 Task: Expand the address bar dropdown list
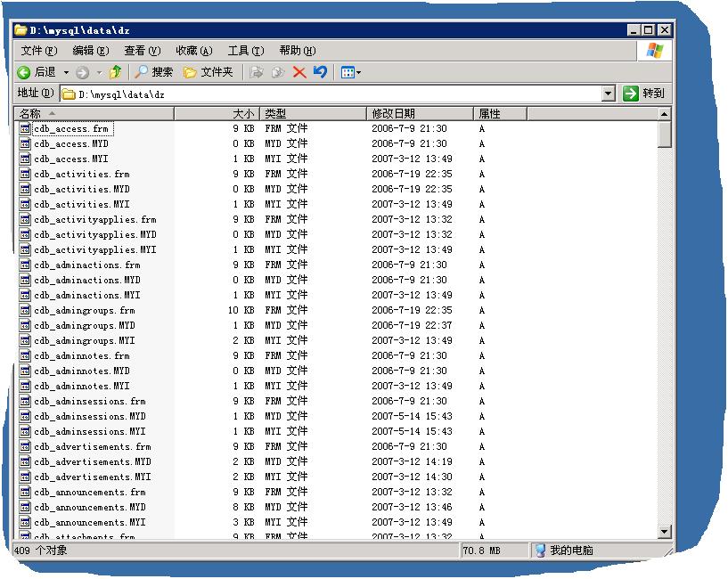click(608, 94)
